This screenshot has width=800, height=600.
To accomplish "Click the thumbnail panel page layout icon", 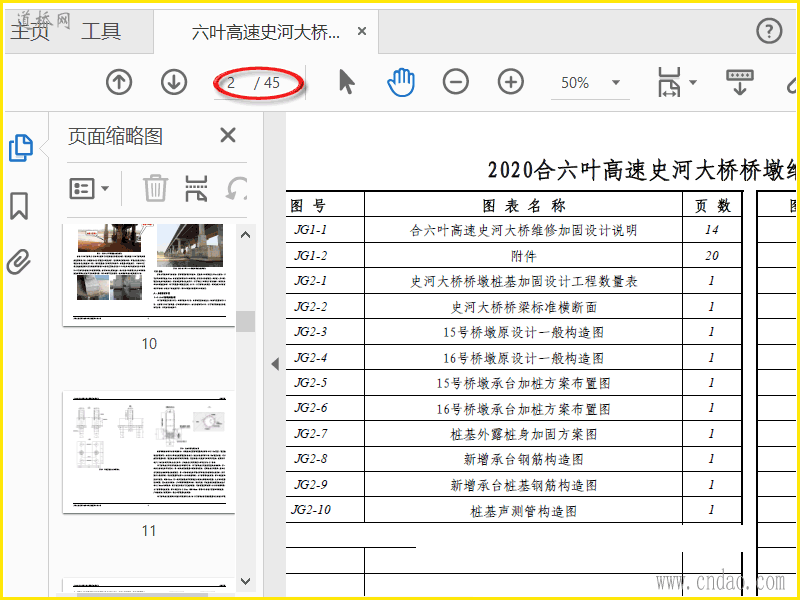I will coord(196,188).
